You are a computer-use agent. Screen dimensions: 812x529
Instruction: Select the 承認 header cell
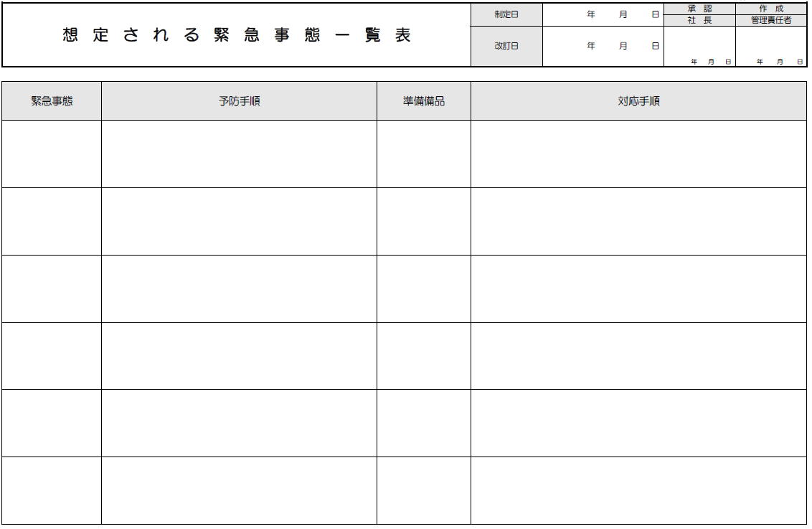[x=699, y=9]
